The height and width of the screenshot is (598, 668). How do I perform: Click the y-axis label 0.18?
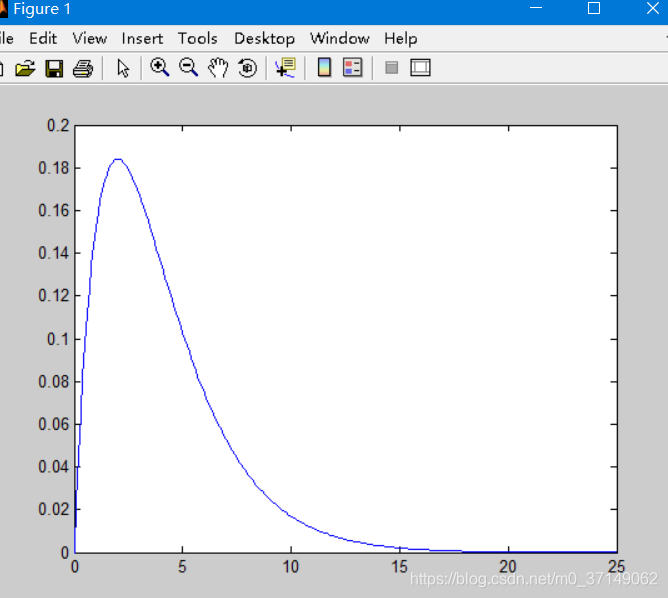click(x=54, y=168)
